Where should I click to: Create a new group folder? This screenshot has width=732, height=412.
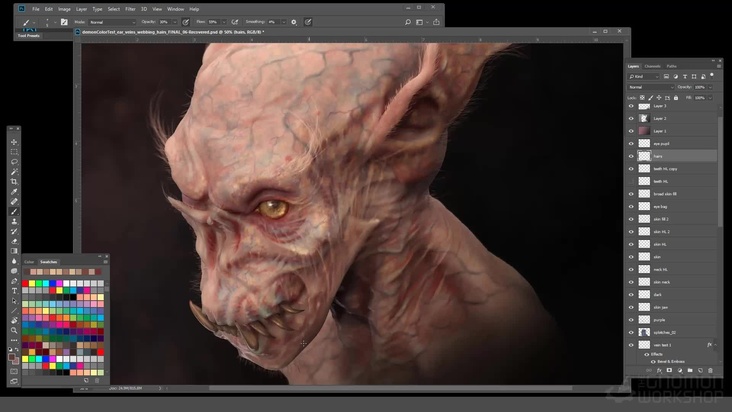pyautogui.click(x=690, y=370)
